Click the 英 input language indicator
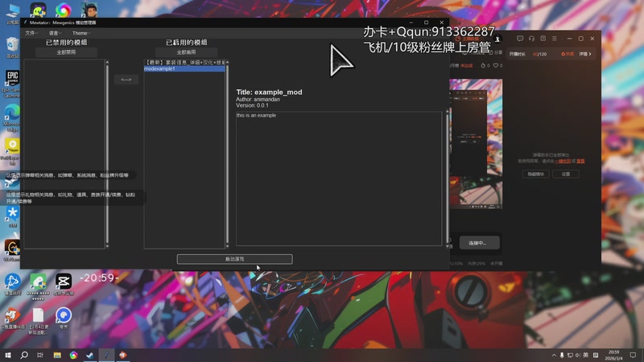 586,356
